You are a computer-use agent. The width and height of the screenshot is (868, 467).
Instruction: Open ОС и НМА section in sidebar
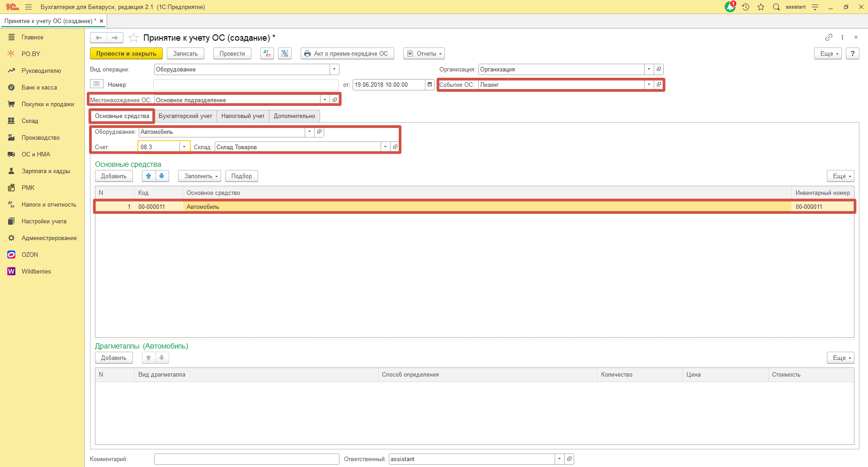36,154
